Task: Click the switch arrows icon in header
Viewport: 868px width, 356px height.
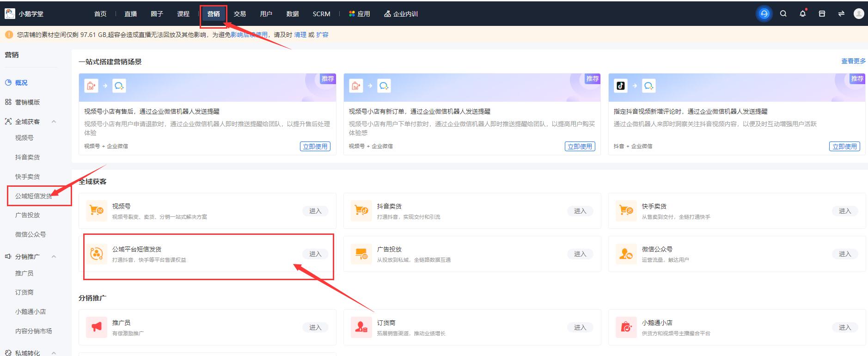Action: 841,14
